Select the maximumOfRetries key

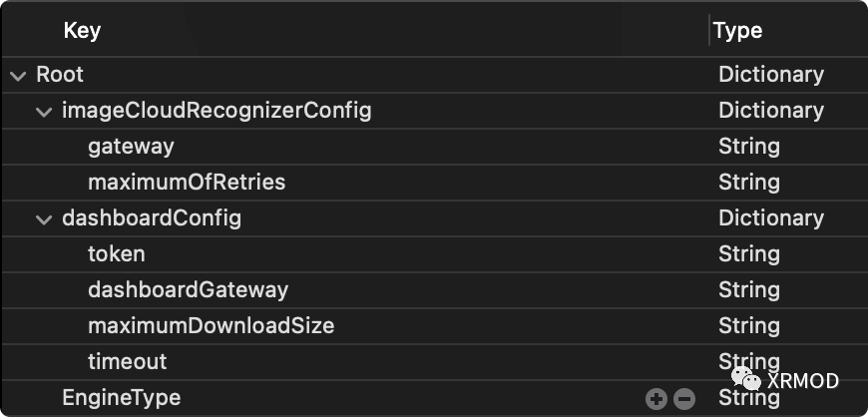point(187,183)
